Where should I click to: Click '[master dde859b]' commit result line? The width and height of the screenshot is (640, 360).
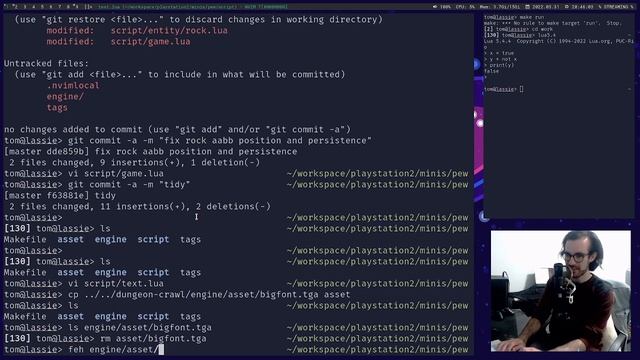pos(150,152)
